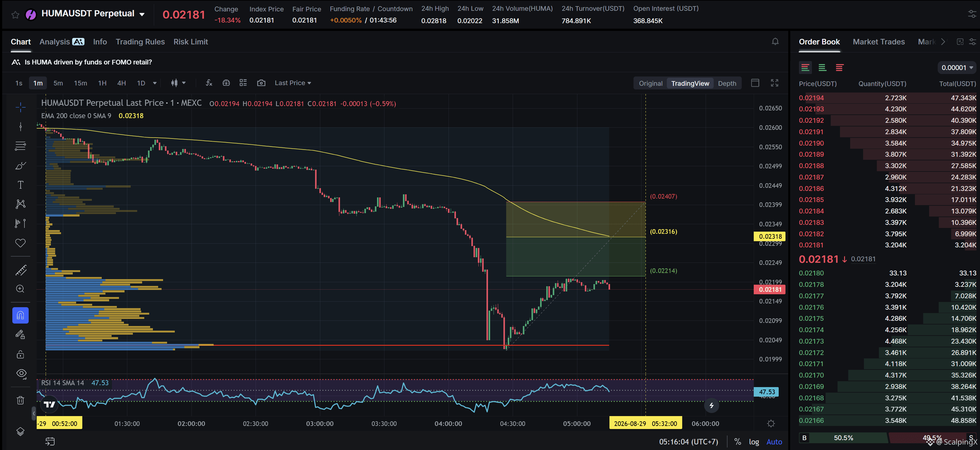The width and height of the screenshot is (980, 450).
Task: Open the Info tab
Action: [x=100, y=42]
